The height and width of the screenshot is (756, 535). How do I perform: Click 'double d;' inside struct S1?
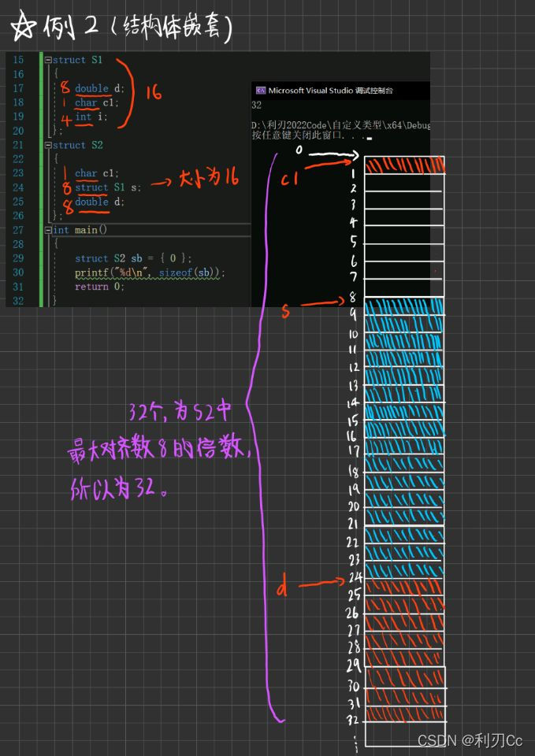point(99,88)
